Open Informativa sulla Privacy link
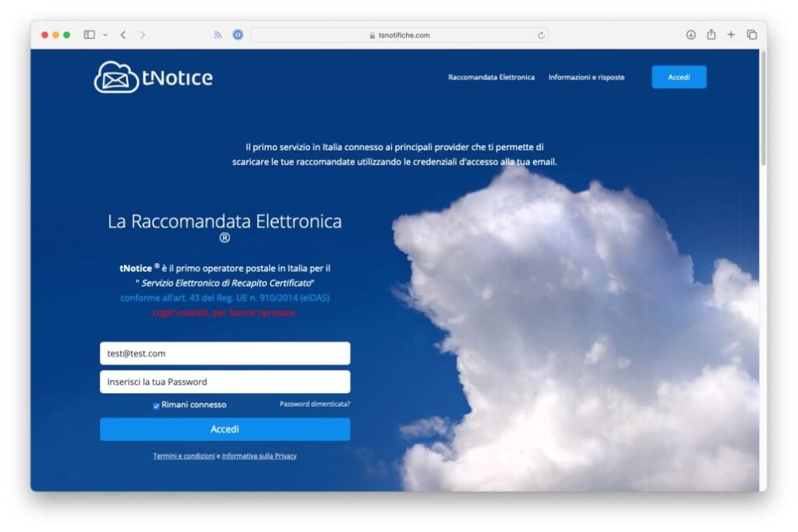The image size is (798, 532). pos(259,456)
